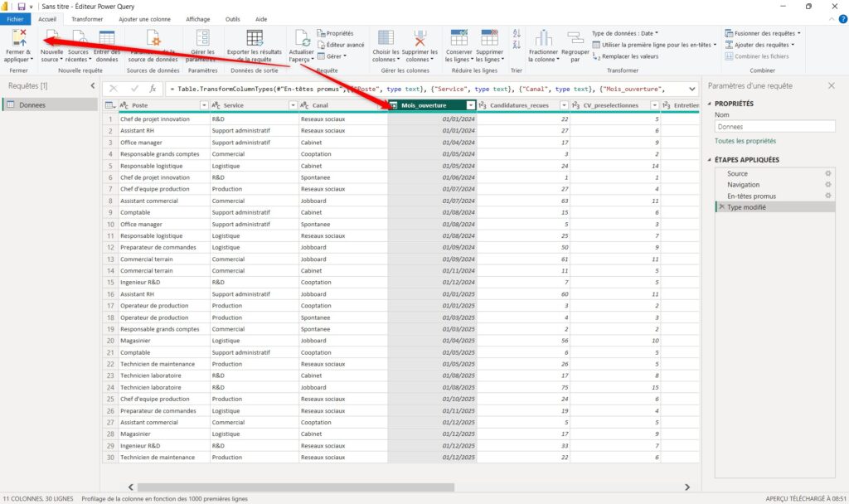Open Mois_ouverture column filter dropdown
This screenshot has width=849, height=504.
[x=471, y=105]
